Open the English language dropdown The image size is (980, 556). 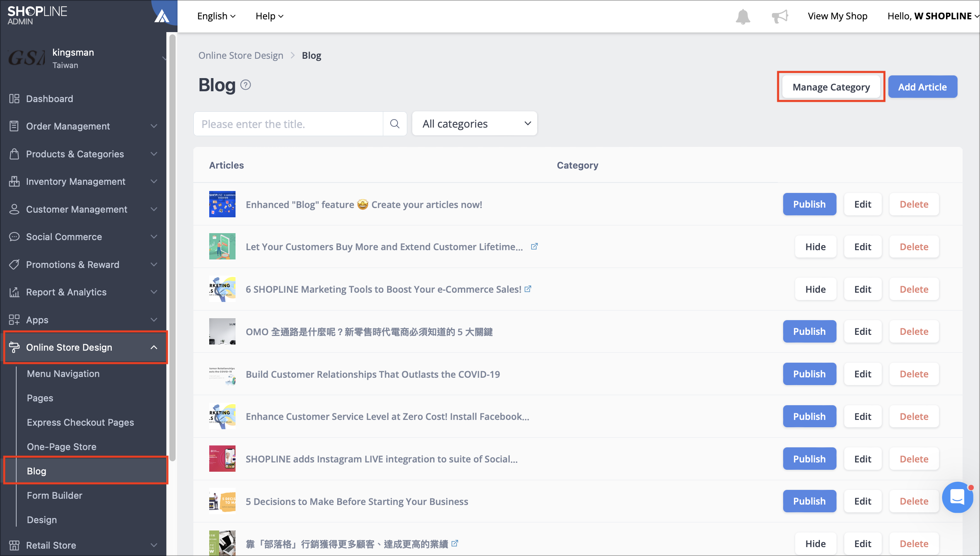(x=216, y=16)
